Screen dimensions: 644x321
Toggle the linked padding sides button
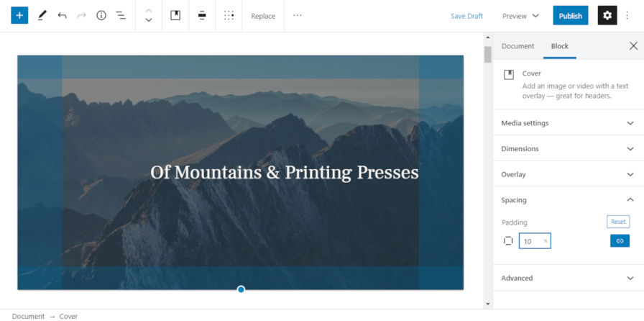(x=619, y=241)
